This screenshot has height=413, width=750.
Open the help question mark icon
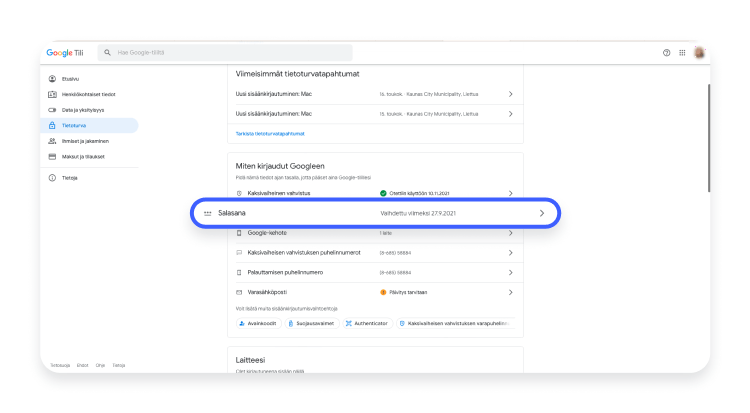pyautogui.click(x=666, y=53)
